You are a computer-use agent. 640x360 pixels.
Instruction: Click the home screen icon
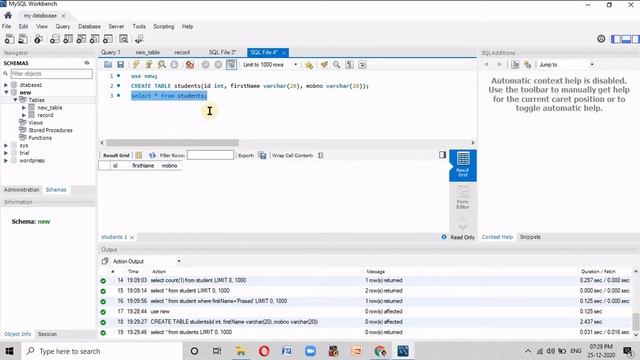[x=8, y=16]
